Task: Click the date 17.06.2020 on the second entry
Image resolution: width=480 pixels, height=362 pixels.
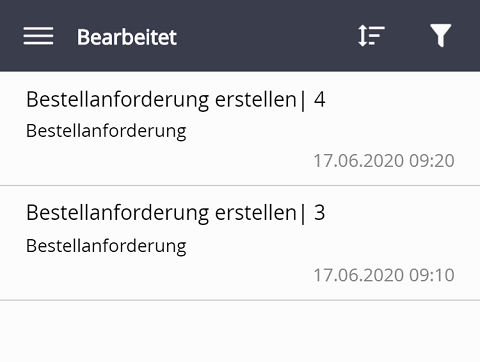Action: click(359, 275)
